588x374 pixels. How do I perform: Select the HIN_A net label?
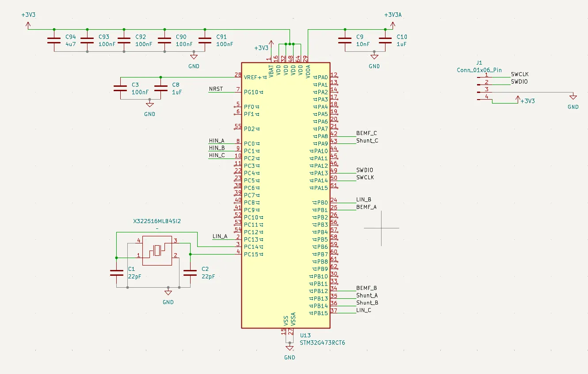[217, 141]
